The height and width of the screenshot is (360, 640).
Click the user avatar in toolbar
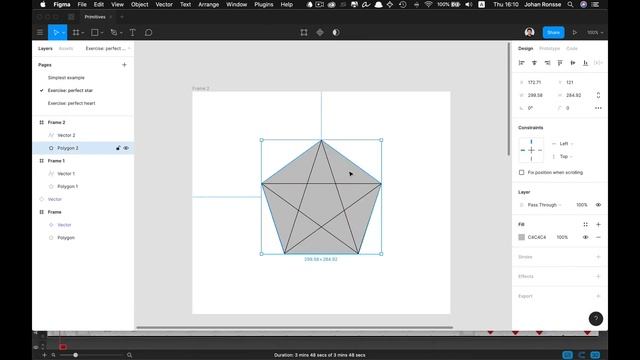click(x=529, y=32)
